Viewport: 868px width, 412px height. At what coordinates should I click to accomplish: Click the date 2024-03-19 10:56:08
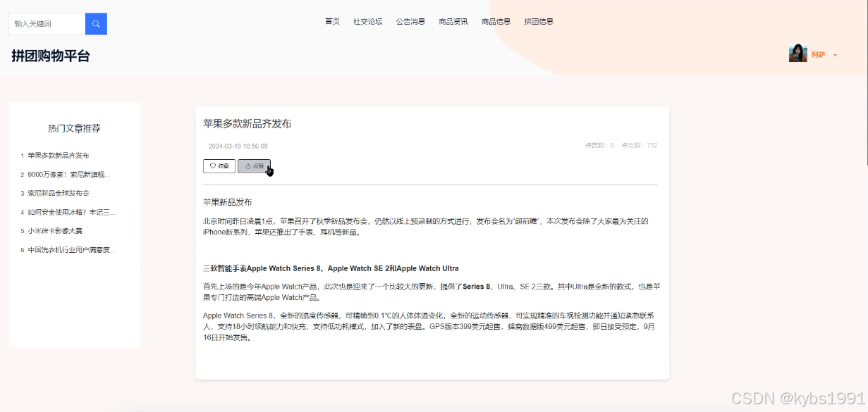click(238, 146)
